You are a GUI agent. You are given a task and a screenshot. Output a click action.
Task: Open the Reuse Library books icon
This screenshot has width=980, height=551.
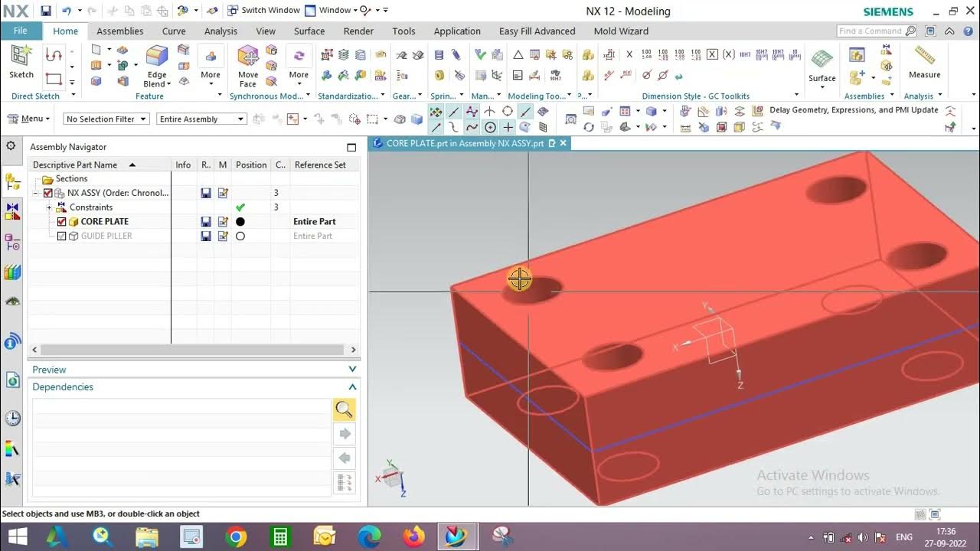coord(12,272)
